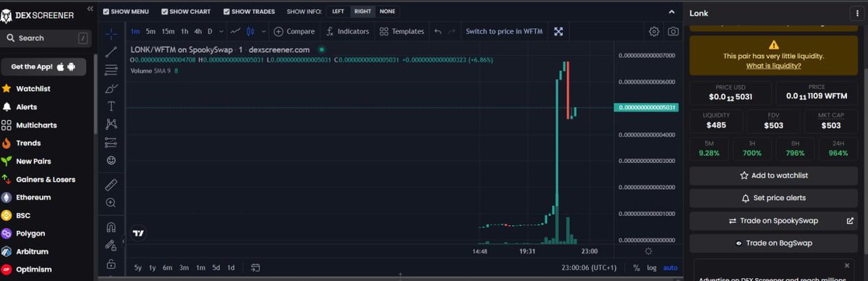Viewport: 868px width, 281px height.
Task: Open the Fibonacci retracement tool
Action: coord(111,70)
